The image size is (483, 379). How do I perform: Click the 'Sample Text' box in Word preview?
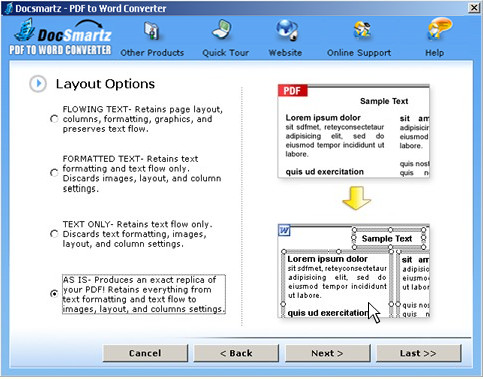tap(389, 238)
